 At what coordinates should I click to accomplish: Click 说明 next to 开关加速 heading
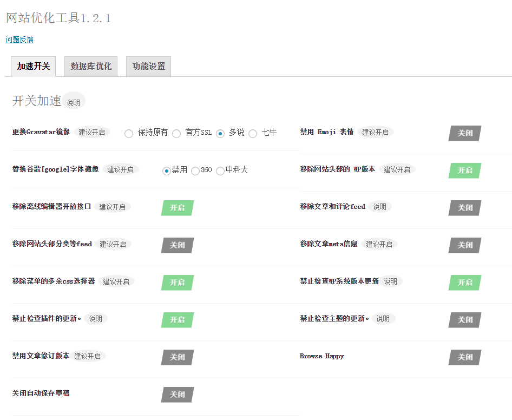[73, 101]
